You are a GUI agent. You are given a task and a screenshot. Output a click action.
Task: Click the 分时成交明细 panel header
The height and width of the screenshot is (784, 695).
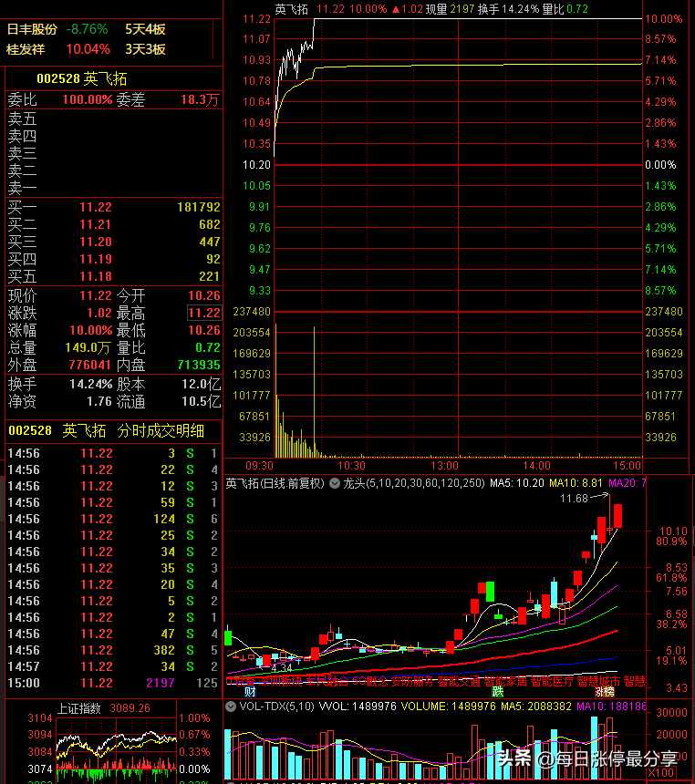click(x=161, y=430)
